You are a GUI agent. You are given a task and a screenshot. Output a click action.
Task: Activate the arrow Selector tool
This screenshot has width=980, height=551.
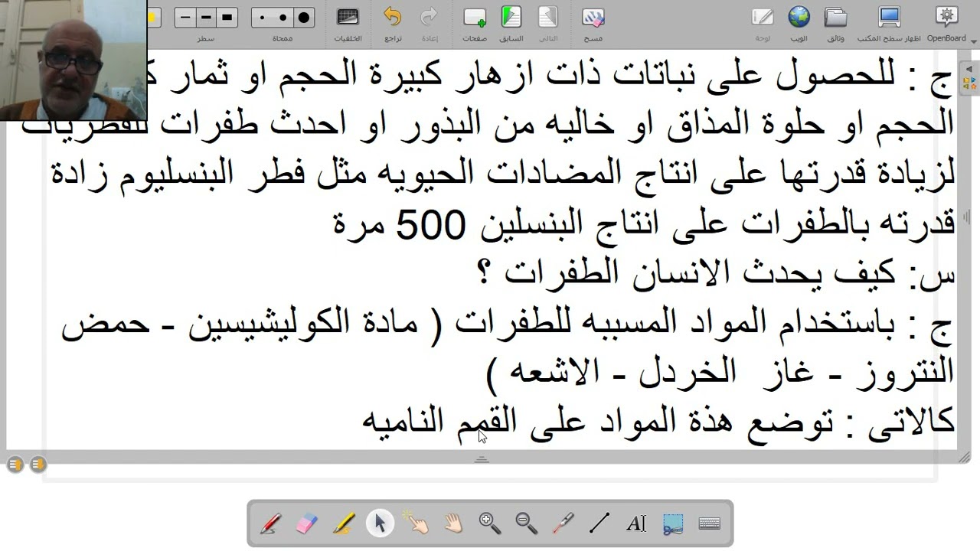380,523
